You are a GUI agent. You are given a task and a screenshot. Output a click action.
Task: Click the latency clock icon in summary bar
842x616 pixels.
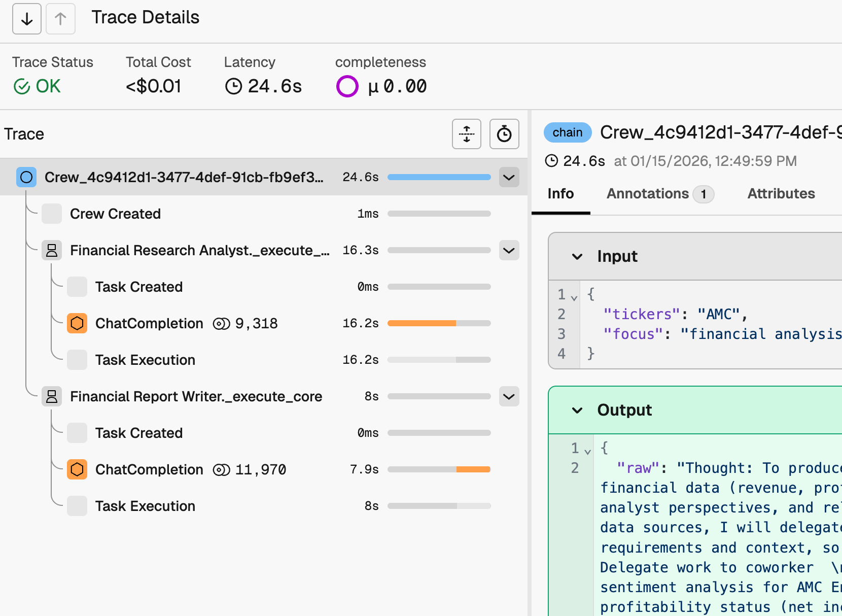pos(233,86)
